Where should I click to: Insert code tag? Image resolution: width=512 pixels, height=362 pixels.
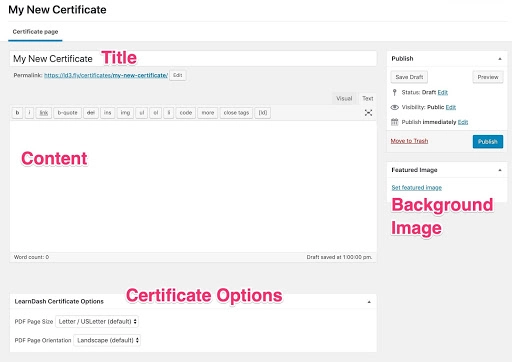186,113
